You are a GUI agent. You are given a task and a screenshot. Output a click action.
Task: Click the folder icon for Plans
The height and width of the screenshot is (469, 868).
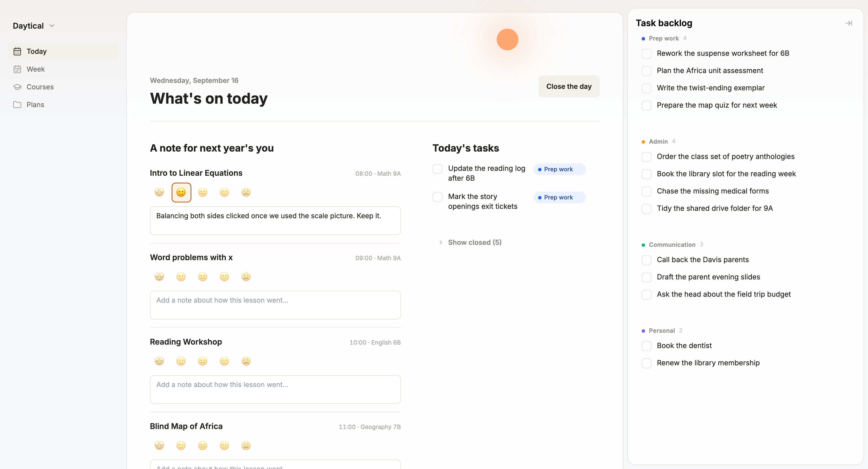[x=17, y=105]
